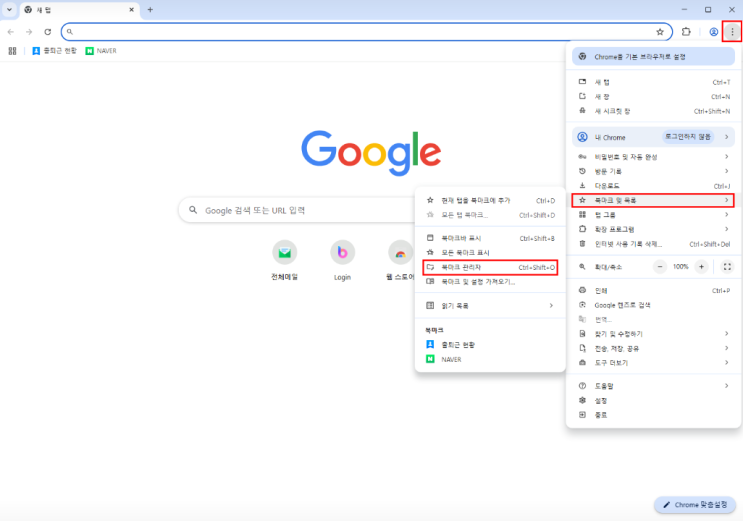The image size is (743, 521).
Task: Open '다운로드' (Ctrl+J) menu item
Action: [x=653, y=186]
